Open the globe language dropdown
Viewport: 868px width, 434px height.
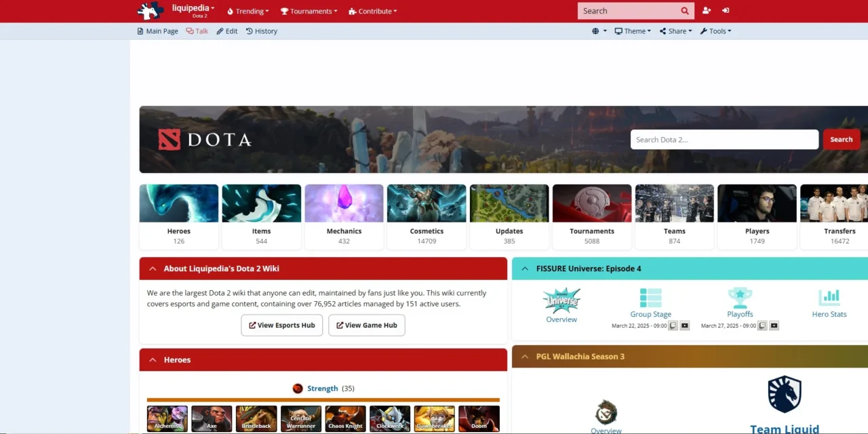pyautogui.click(x=599, y=31)
